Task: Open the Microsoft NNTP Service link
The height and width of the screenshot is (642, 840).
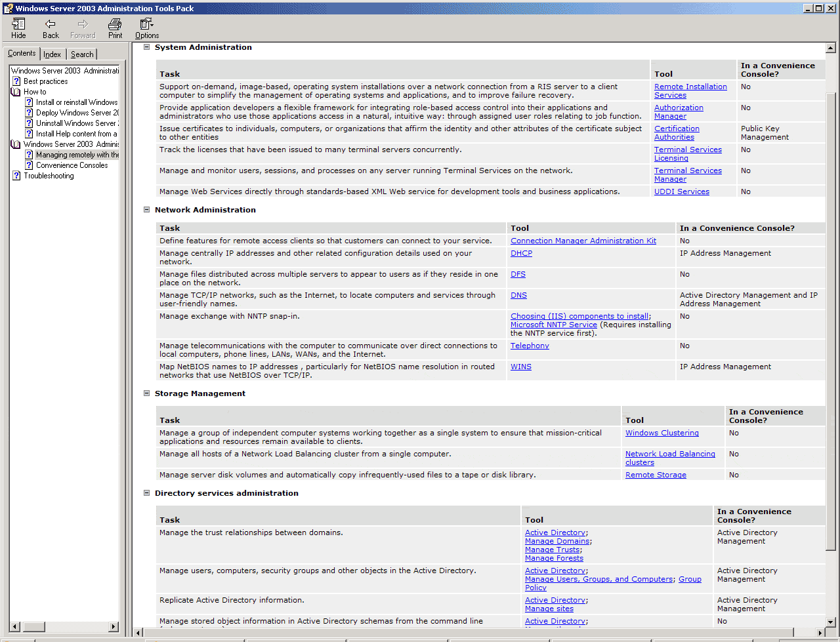Action: pos(554,325)
